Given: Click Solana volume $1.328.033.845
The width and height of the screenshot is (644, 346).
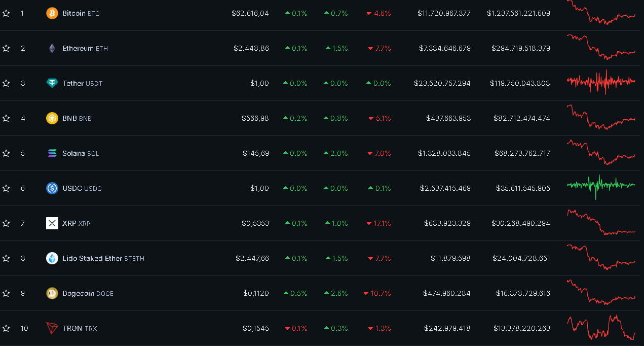Looking at the screenshot, I should click(x=444, y=153).
